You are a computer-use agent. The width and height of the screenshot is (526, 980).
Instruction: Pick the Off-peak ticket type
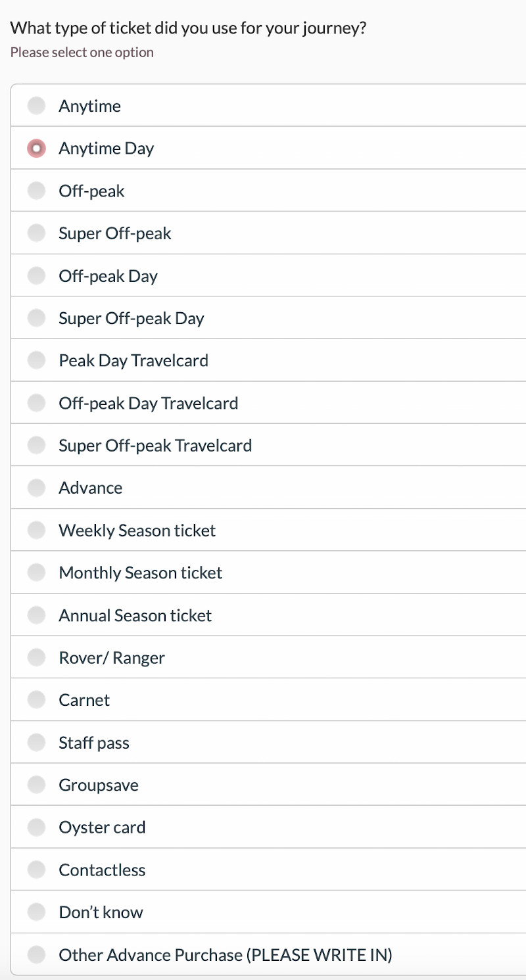click(37, 191)
